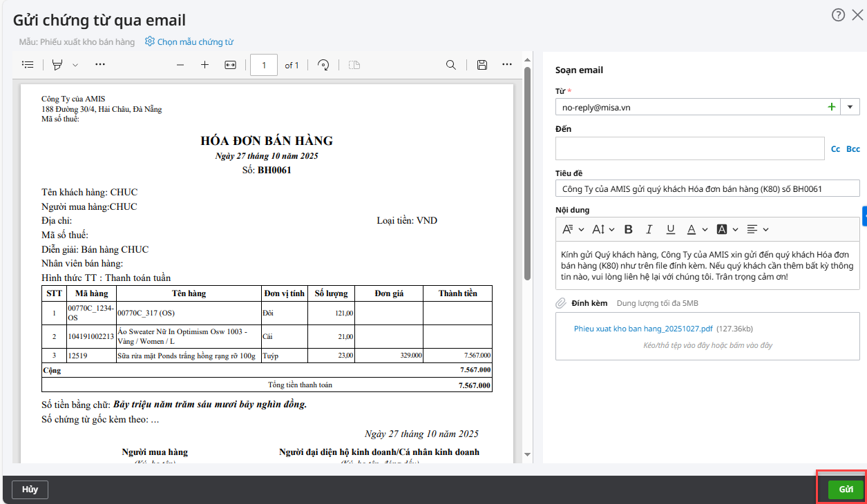Viewport: 867px width, 504px height.
Task: Expand the sender address dropdown
Action: [x=850, y=107]
